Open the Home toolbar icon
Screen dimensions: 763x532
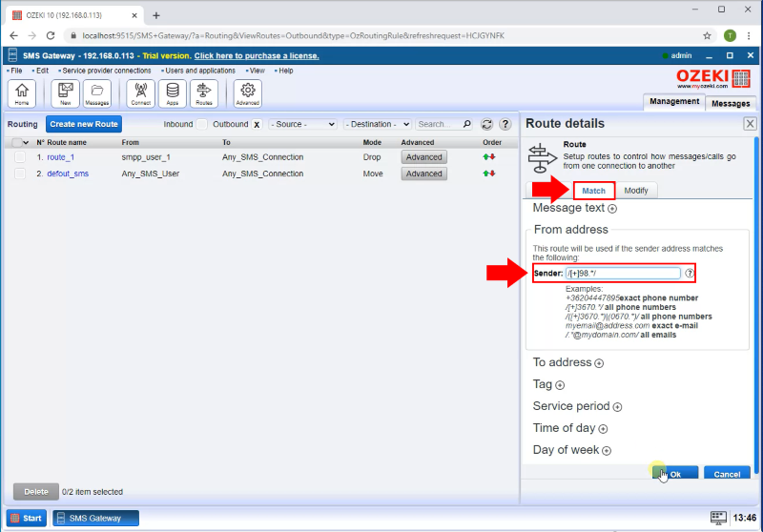point(22,93)
